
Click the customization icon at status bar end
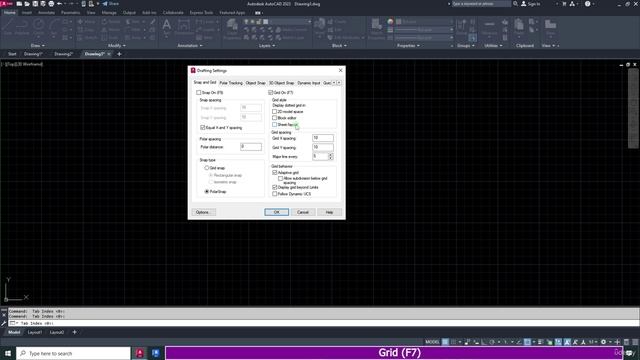point(635,342)
